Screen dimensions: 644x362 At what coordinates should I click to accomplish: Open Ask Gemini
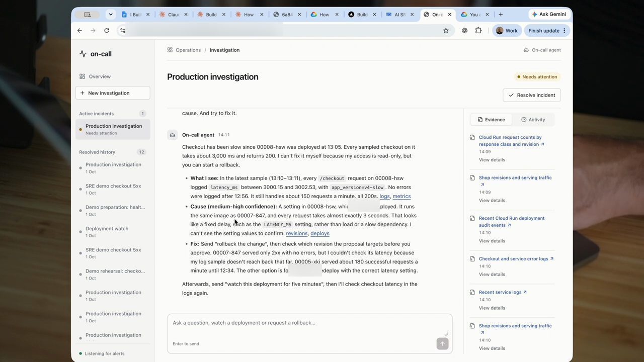pyautogui.click(x=549, y=15)
